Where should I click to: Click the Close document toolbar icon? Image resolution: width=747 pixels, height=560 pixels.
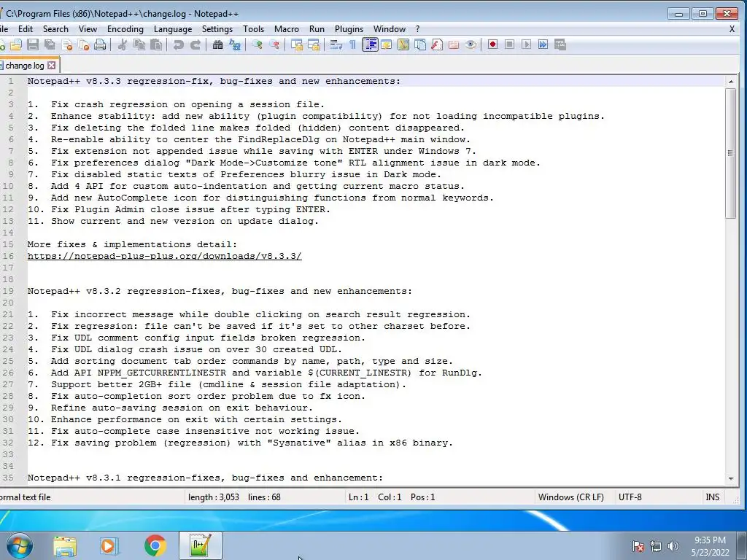click(66, 44)
